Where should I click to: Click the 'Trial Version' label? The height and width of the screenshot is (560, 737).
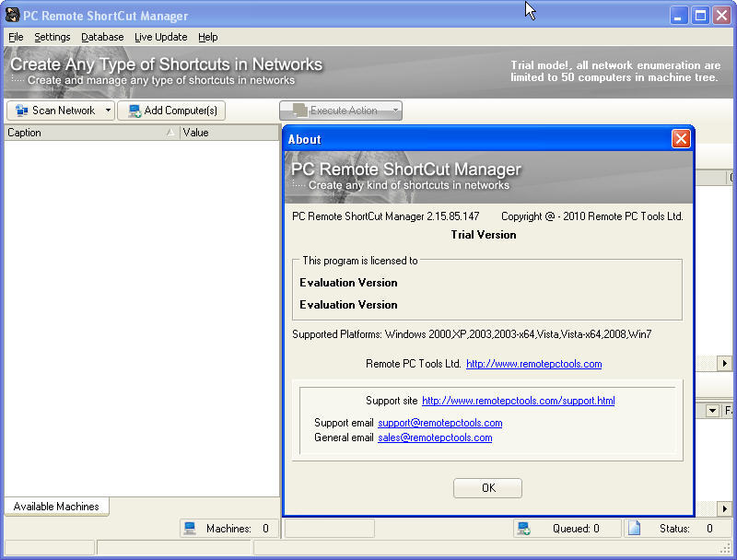point(484,235)
